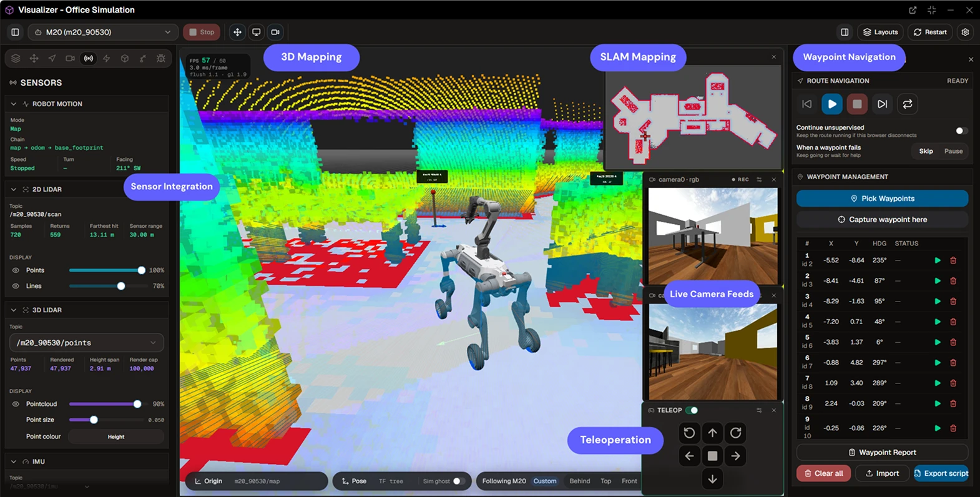Click Capture waypoint here
This screenshot has width=980, height=497.
pyautogui.click(x=882, y=220)
